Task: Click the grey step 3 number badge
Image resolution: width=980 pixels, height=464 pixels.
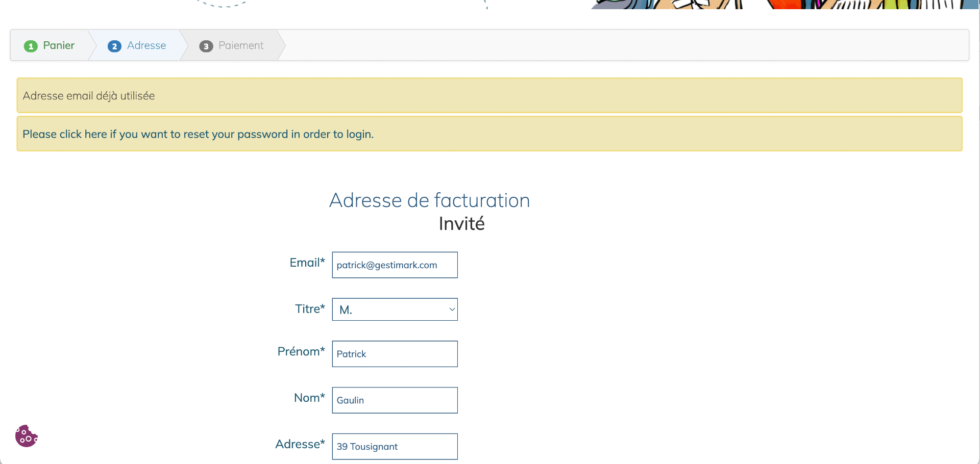Action: click(206, 46)
